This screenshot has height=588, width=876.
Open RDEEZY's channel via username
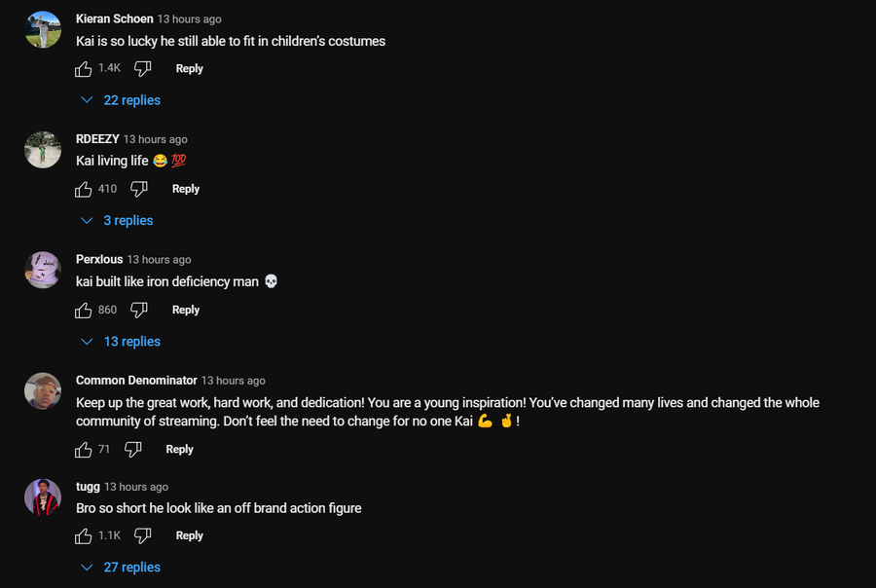(97, 139)
